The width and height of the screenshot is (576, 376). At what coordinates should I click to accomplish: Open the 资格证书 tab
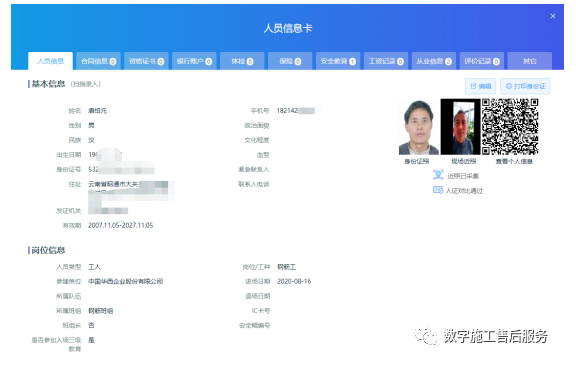(146, 61)
